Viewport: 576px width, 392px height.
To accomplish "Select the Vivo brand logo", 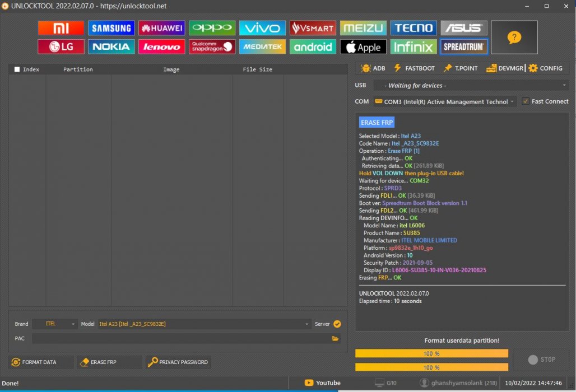I will pos(262,28).
